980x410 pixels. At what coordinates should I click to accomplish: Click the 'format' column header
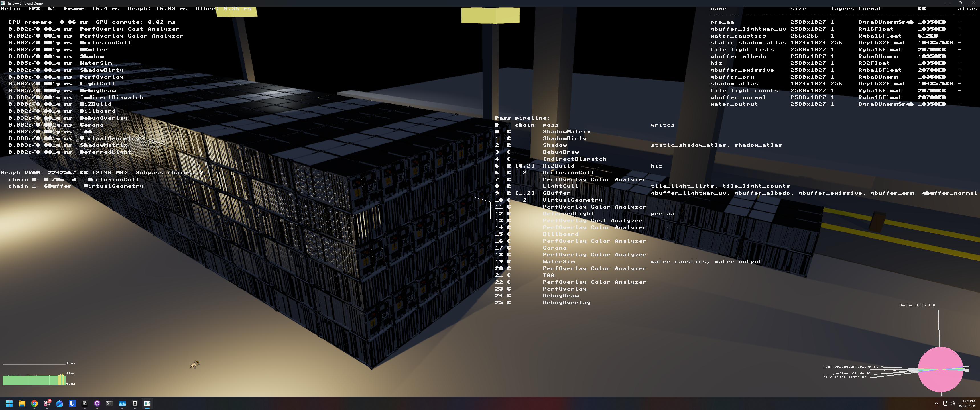870,8
